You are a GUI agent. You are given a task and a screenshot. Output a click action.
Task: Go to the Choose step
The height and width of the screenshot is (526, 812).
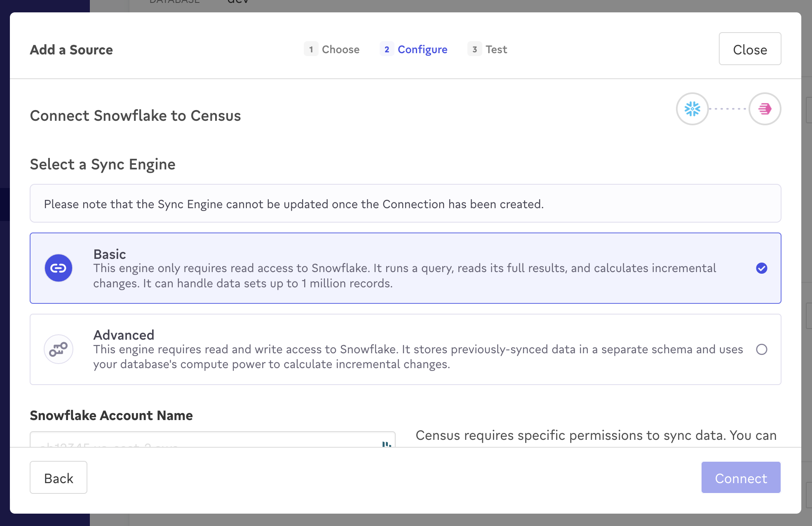(x=340, y=49)
